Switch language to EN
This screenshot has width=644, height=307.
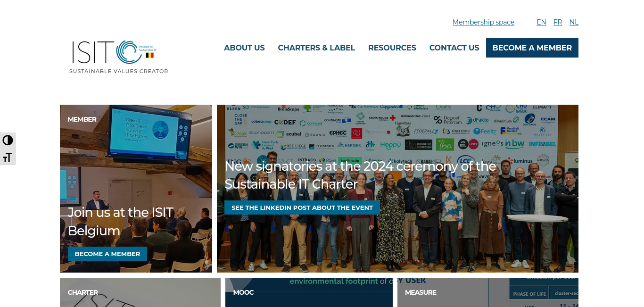(x=541, y=22)
